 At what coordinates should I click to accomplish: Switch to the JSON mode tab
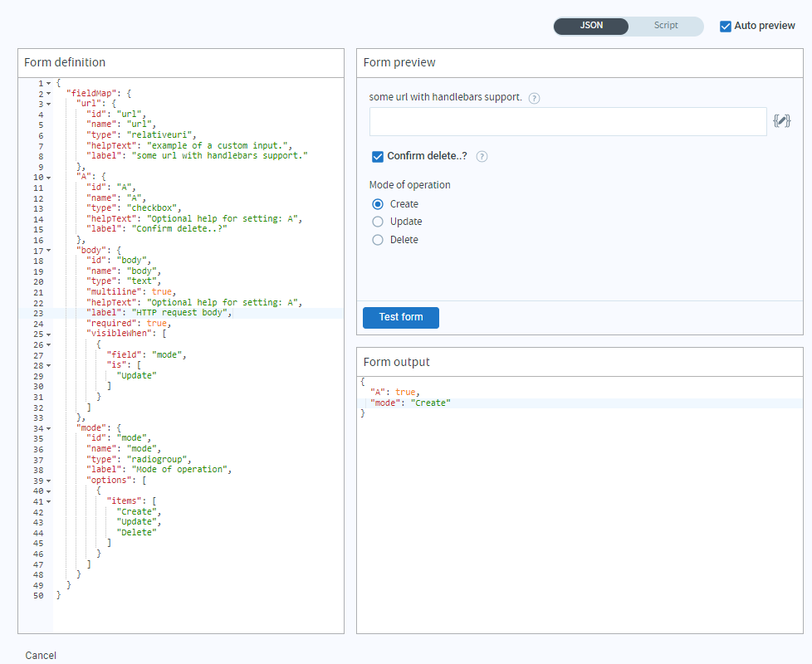pos(591,26)
